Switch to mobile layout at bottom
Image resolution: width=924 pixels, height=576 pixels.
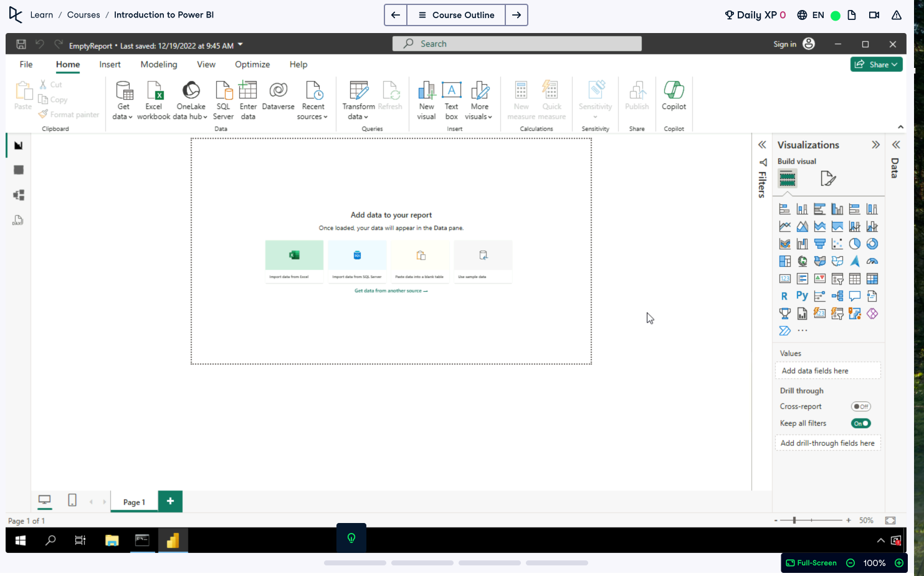pyautogui.click(x=72, y=501)
